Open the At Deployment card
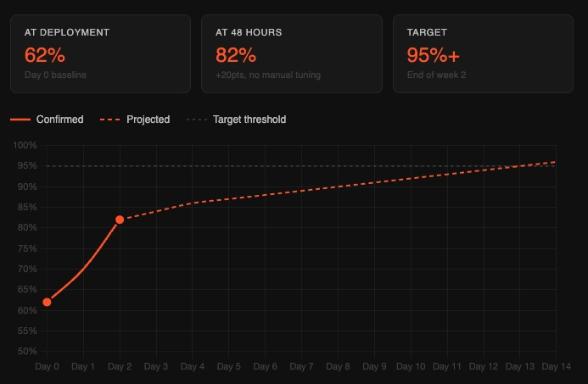 pos(100,53)
